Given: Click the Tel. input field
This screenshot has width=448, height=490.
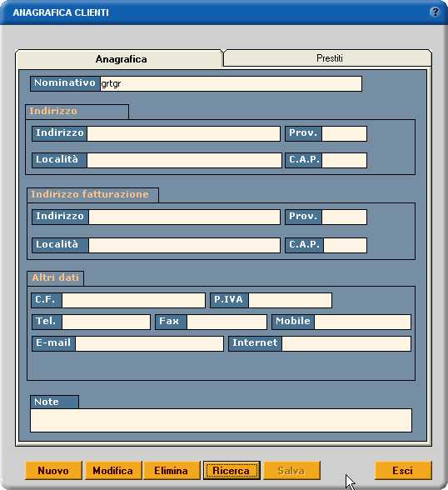Looking at the screenshot, I should pyautogui.click(x=106, y=322).
